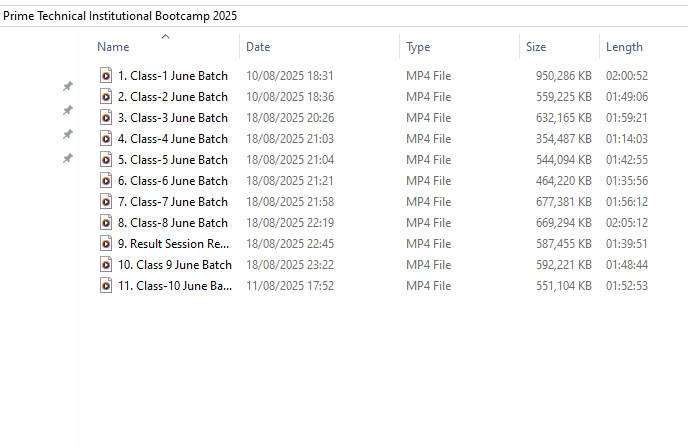
Task: Click the video icon for Class-1 June Batch
Action: click(106, 76)
